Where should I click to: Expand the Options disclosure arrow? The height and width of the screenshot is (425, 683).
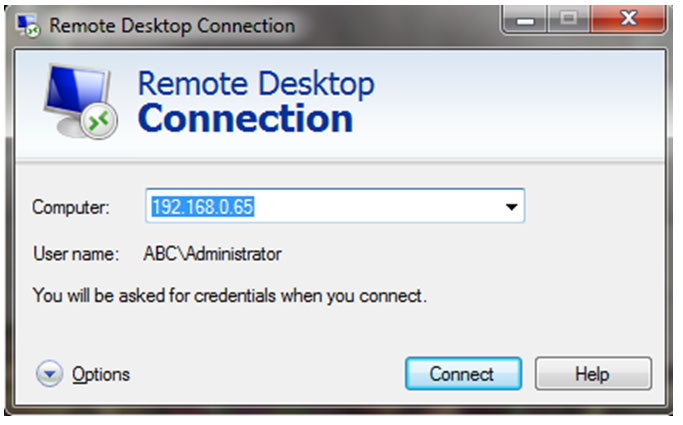(x=49, y=374)
